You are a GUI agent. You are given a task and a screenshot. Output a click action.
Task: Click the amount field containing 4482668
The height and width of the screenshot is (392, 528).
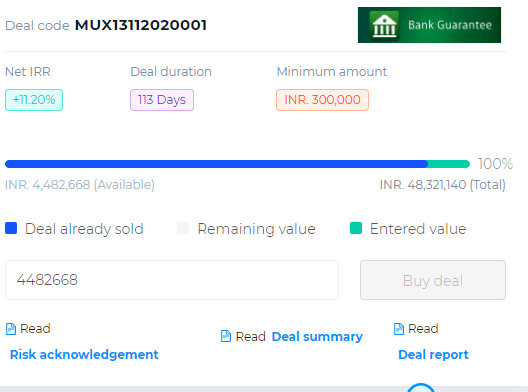pyautogui.click(x=172, y=280)
